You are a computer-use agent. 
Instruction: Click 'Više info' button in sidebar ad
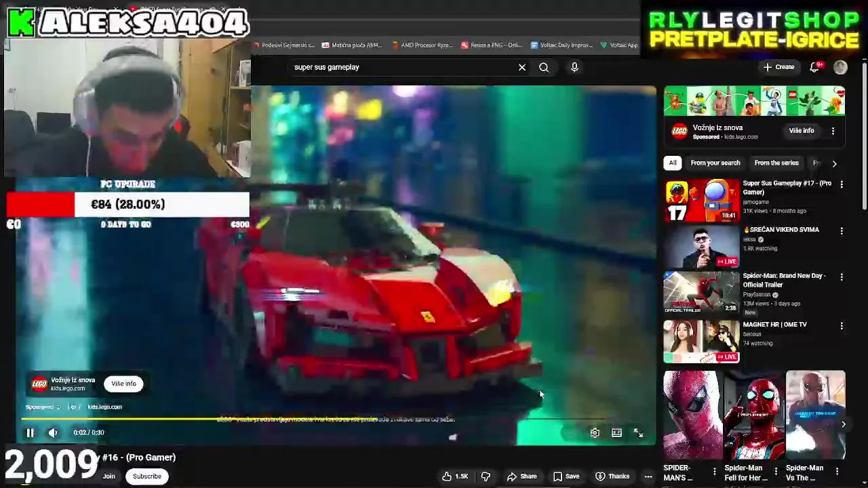click(x=802, y=131)
